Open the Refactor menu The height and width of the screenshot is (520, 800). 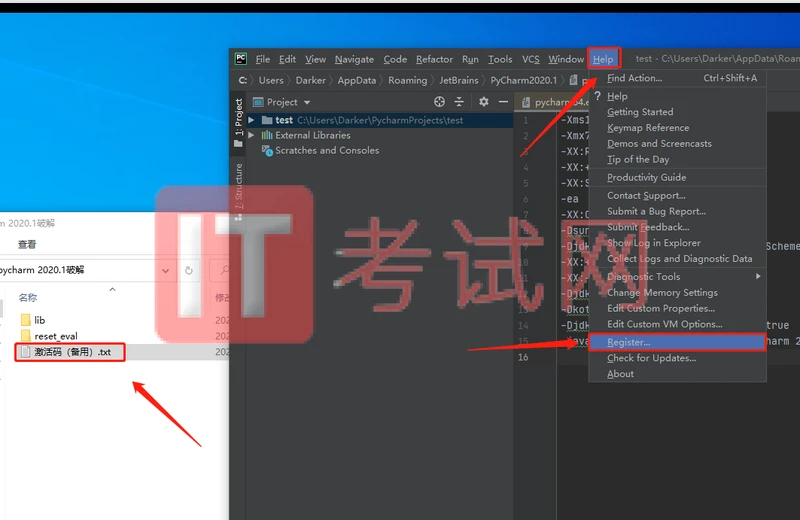[x=434, y=59]
